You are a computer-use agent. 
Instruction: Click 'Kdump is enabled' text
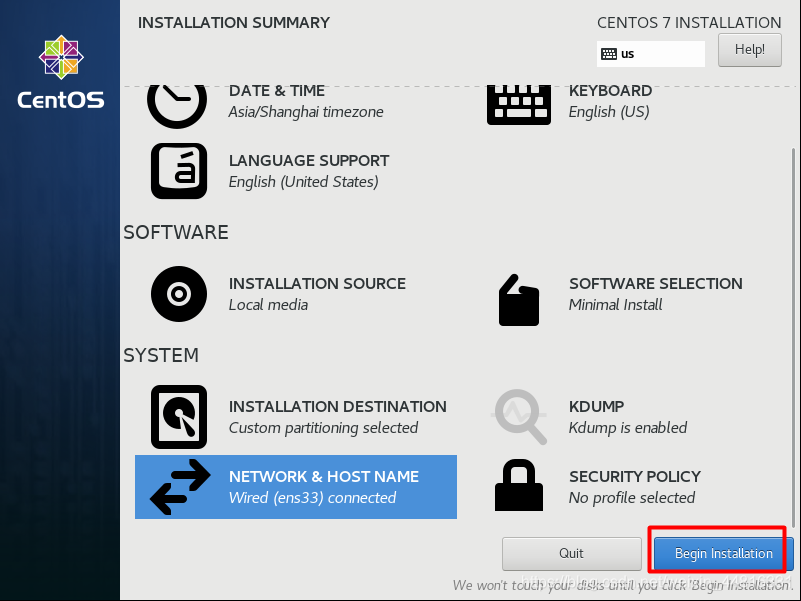tap(628, 428)
